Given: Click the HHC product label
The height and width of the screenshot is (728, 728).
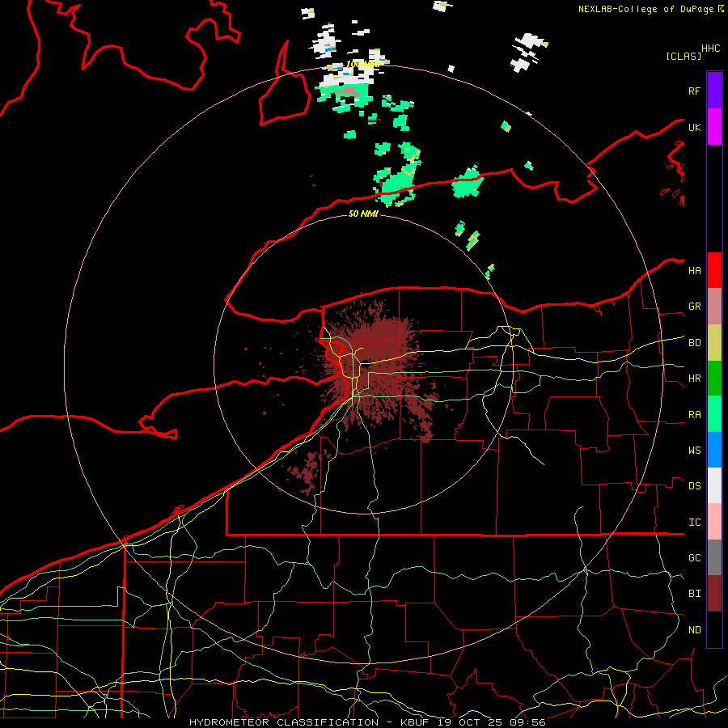Looking at the screenshot, I should pyautogui.click(x=710, y=49).
